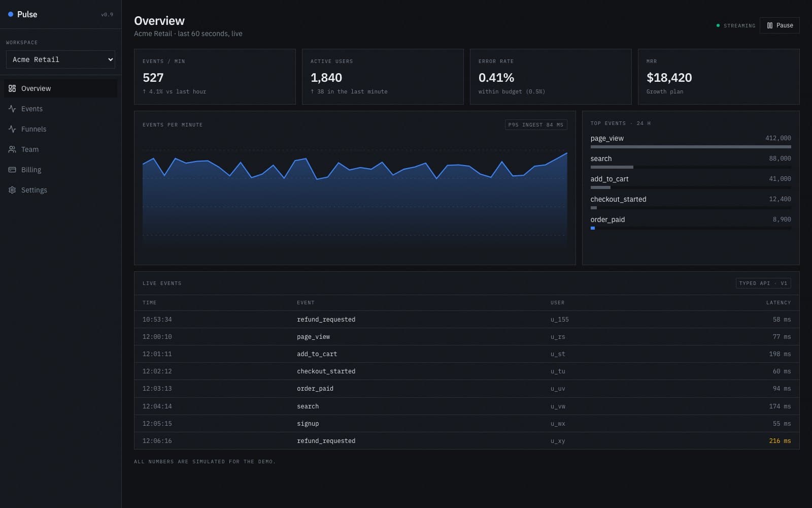Click the USER column header

[x=557, y=303]
